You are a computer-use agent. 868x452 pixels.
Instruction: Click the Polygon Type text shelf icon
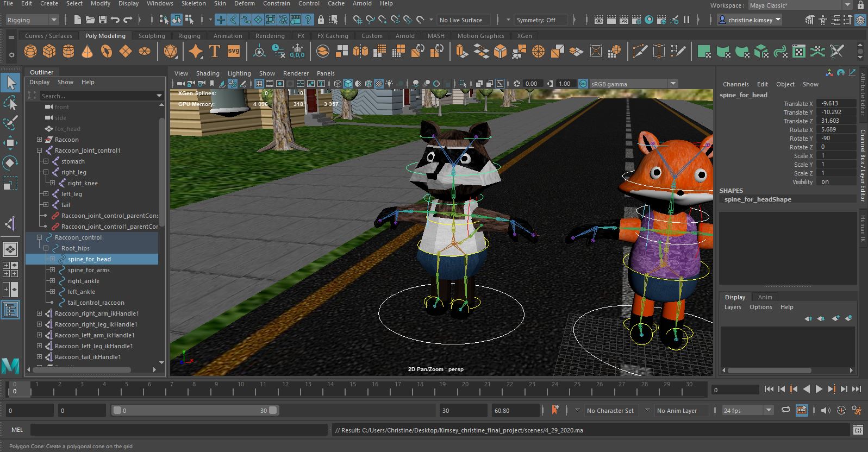pyautogui.click(x=215, y=52)
